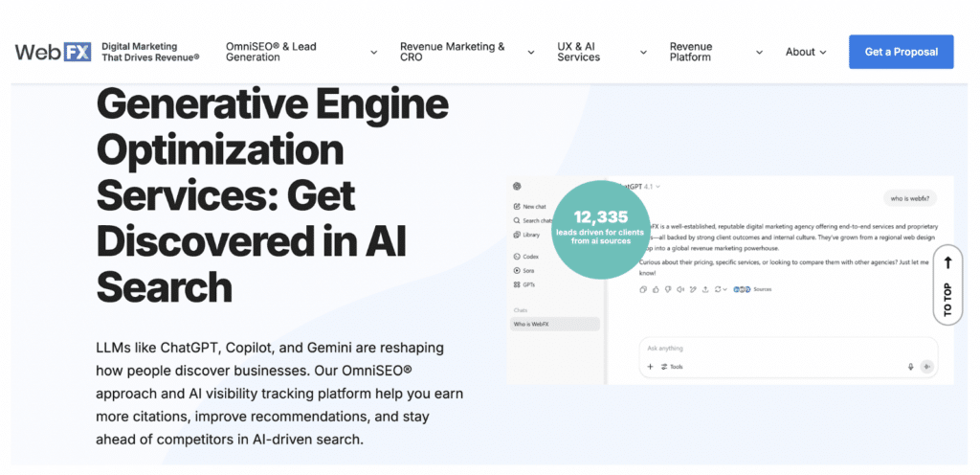Click the 'Chats' section label
The image size is (980, 475).
coord(521,310)
